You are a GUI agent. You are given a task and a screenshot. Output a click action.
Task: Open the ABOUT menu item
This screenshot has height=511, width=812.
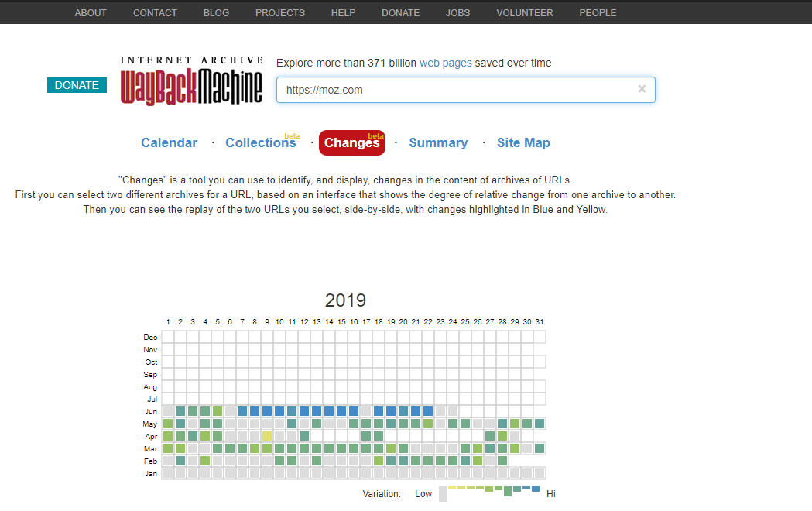click(x=90, y=13)
